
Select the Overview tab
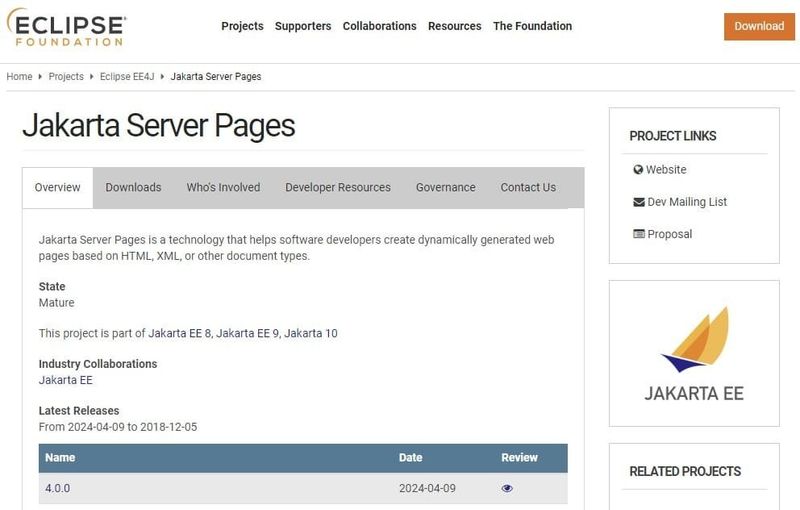tap(58, 188)
